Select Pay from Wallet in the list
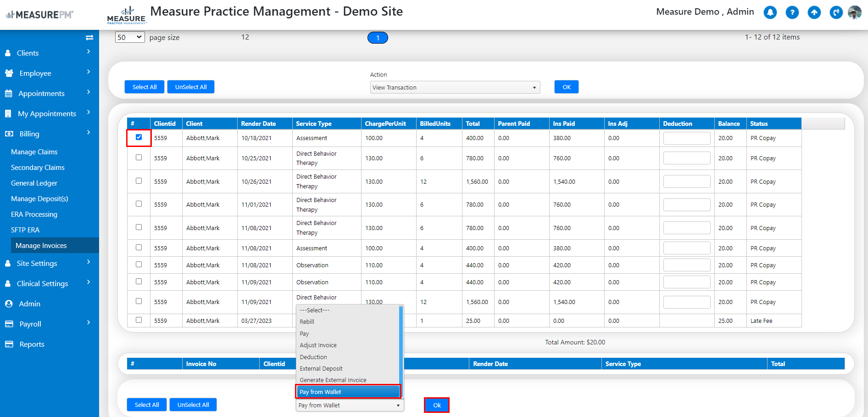868x417 pixels. [x=348, y=392]
